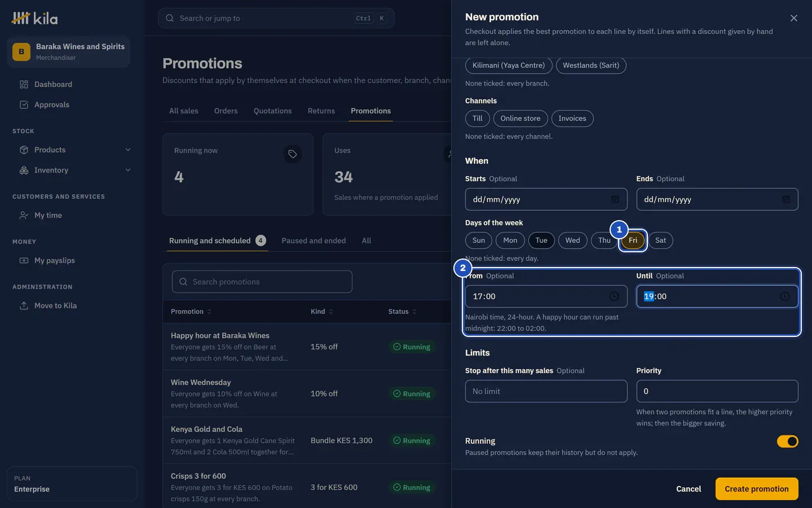This screenshot has width=812, height=508.
Task: Tick the Mon day chip
Action: pos(510,240)
